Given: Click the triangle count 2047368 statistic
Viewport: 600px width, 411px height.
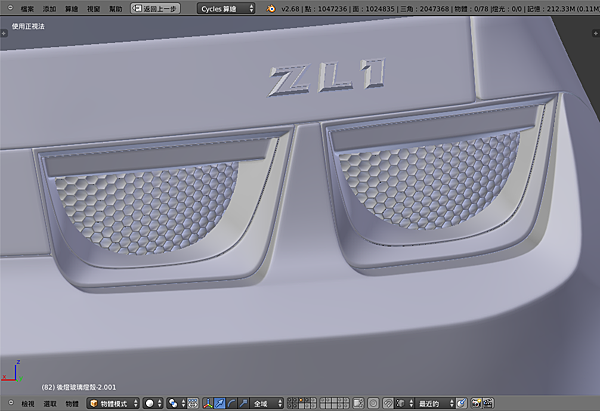Looking at the screenshot, I should (434, 8).
